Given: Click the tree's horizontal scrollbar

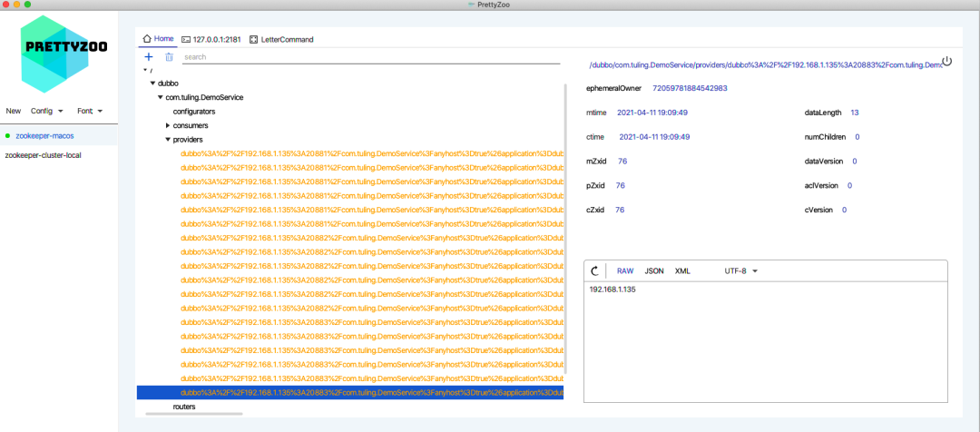Looking at the screenshot, I should [194, 413].
